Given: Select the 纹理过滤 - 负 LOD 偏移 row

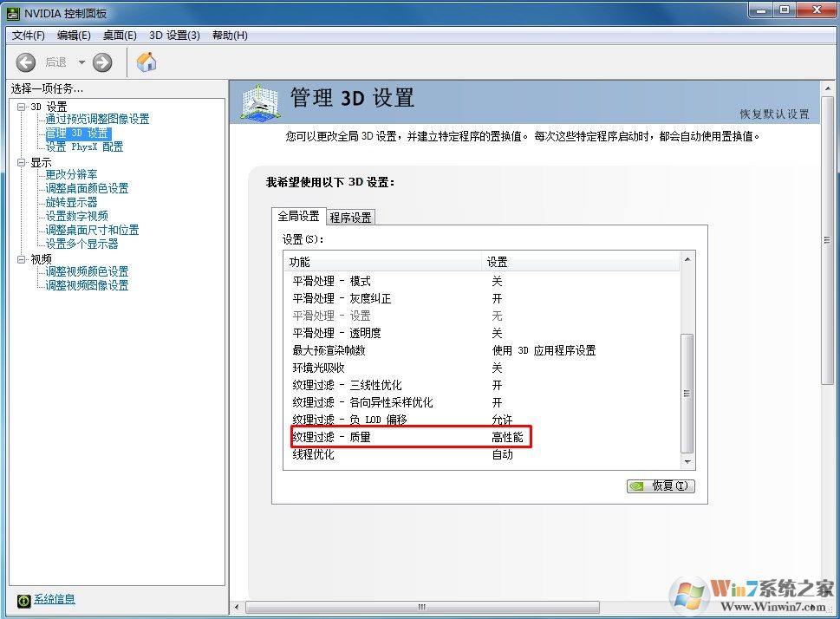Looking at the screenshot, I should 482,420.
